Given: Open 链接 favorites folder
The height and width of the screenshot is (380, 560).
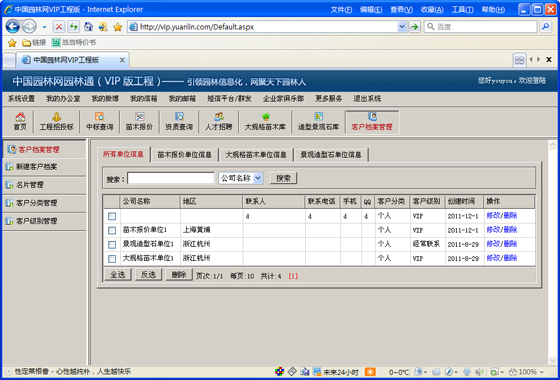Looking at the screenshot, I should click(34, 42).
